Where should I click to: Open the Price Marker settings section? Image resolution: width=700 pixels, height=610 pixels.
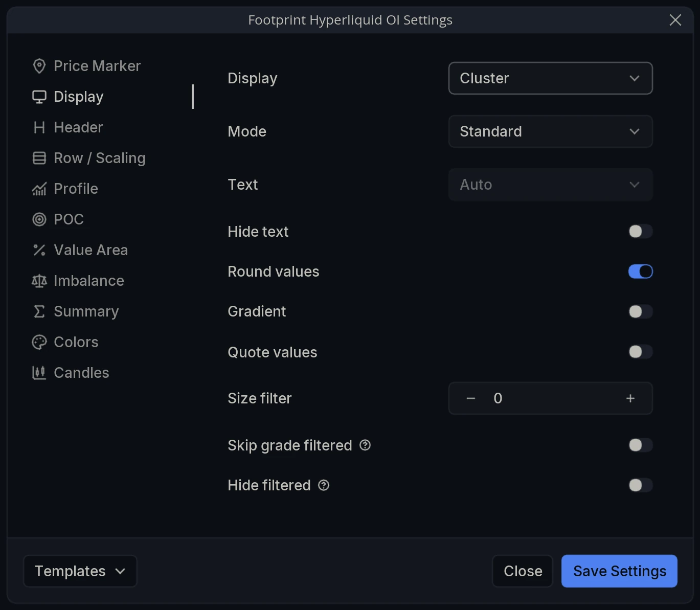click(97, 66)
